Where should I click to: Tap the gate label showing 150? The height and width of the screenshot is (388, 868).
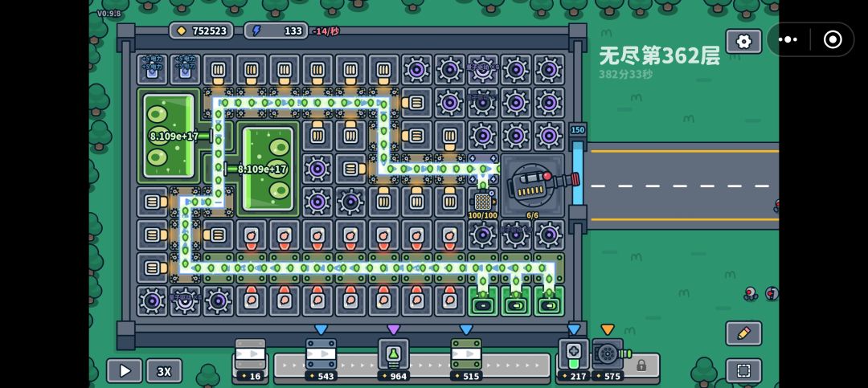coord(577,130)
